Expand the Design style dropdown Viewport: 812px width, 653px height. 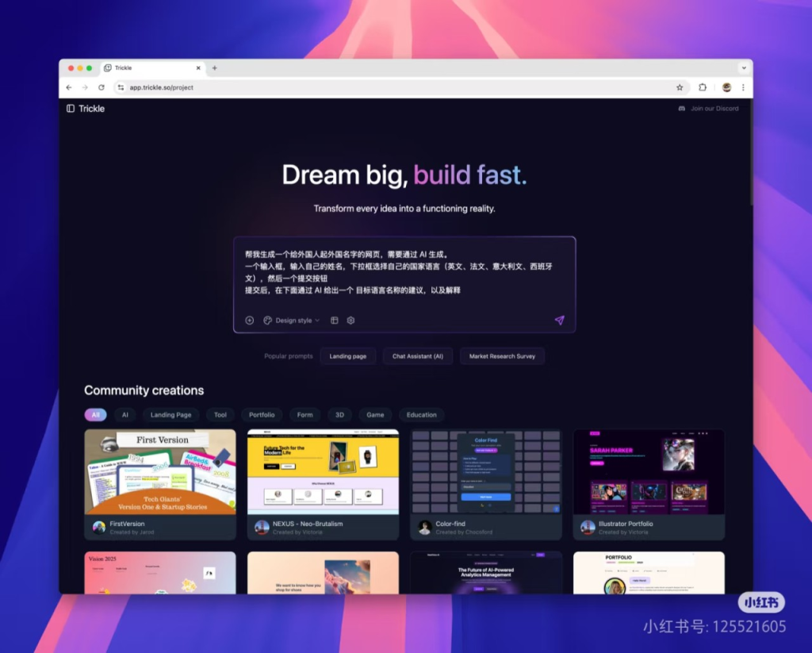coord(291,321)
